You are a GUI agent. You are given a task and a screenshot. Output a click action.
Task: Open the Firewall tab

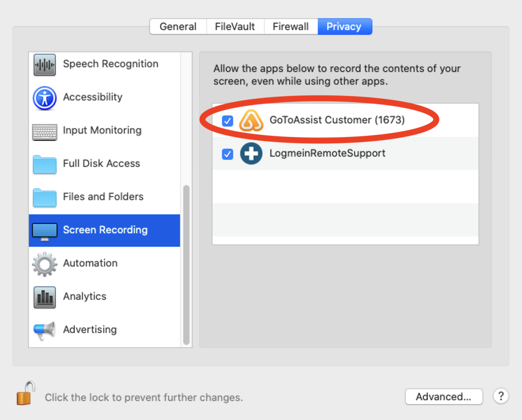pos(291,26)
